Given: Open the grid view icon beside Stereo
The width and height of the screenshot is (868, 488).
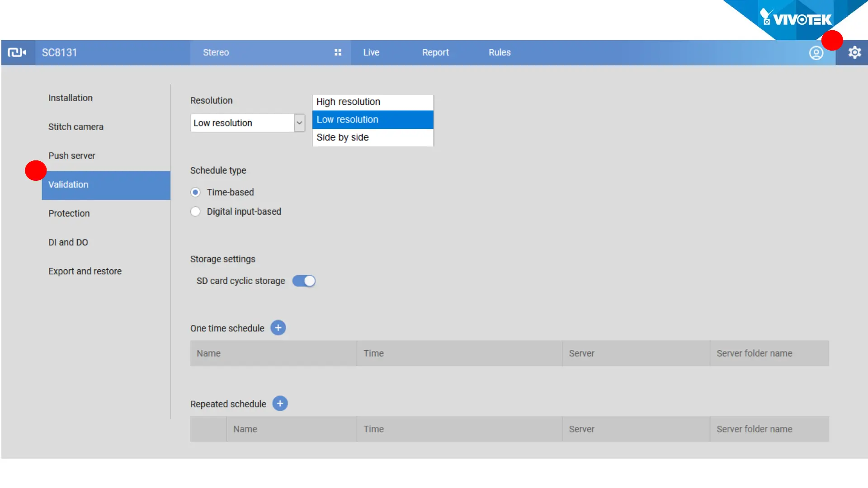Looking at the screenshot, I should pyautogui.click(x=338, y=52).
